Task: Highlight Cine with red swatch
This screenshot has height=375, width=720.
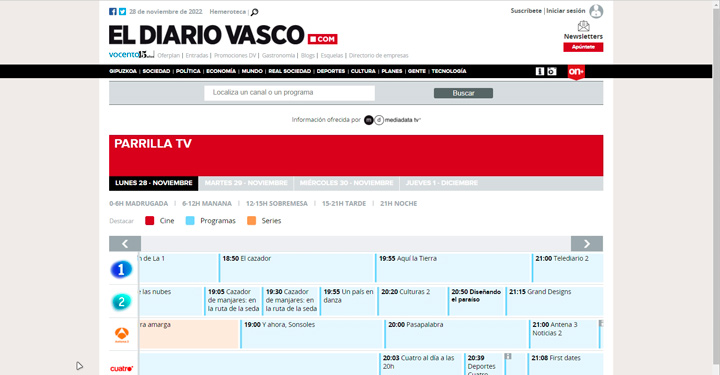Action: point(150,221)
